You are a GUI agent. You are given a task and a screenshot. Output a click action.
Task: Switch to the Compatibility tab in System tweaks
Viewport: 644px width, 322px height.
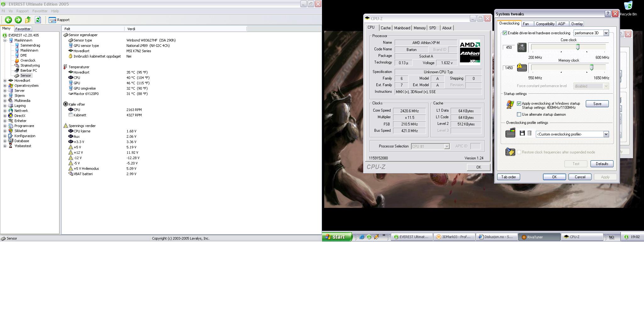[545, 24]
